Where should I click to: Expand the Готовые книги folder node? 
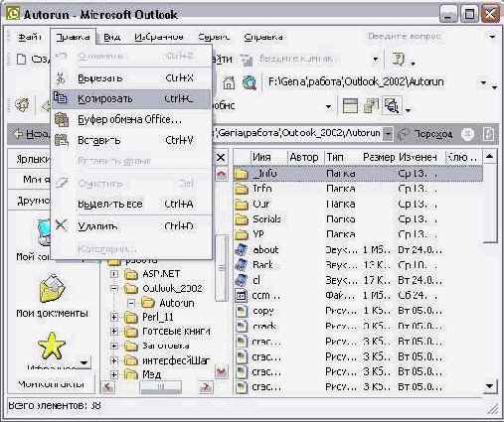[x=114, y=332]
